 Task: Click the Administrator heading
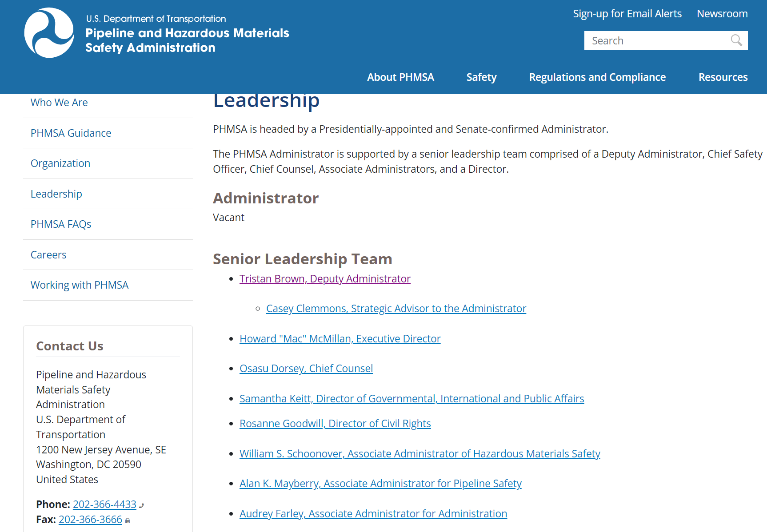(266, 198)
